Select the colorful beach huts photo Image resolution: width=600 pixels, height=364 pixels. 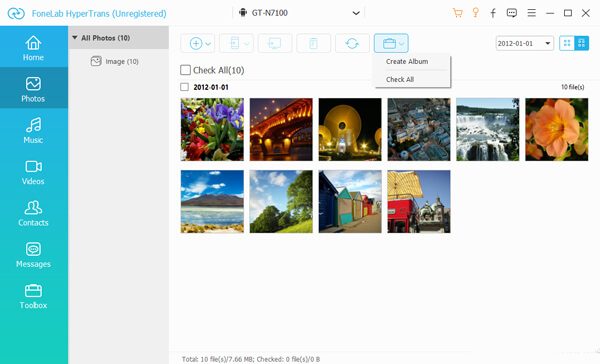[350, 201]
